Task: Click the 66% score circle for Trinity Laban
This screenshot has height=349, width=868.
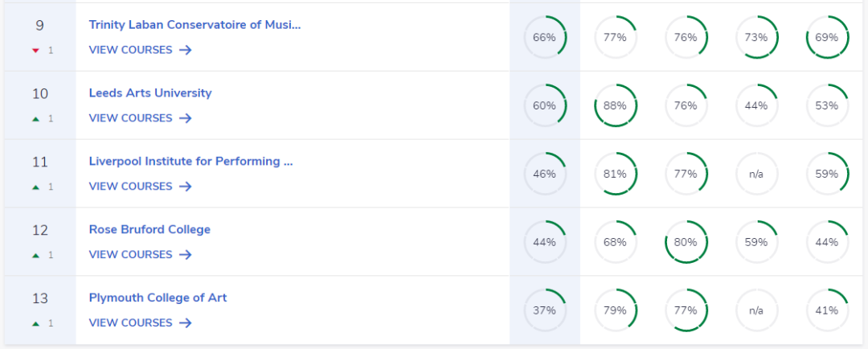Action: [545, 37]
